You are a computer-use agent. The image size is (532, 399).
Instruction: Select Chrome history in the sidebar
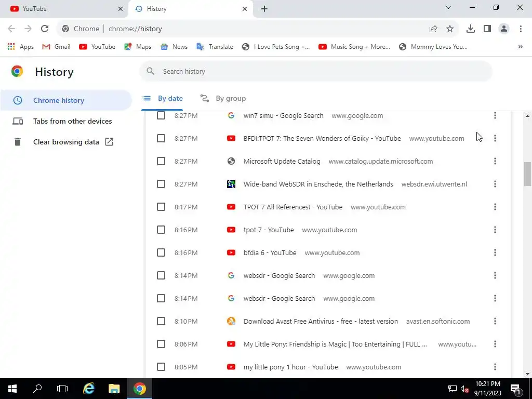66,100
